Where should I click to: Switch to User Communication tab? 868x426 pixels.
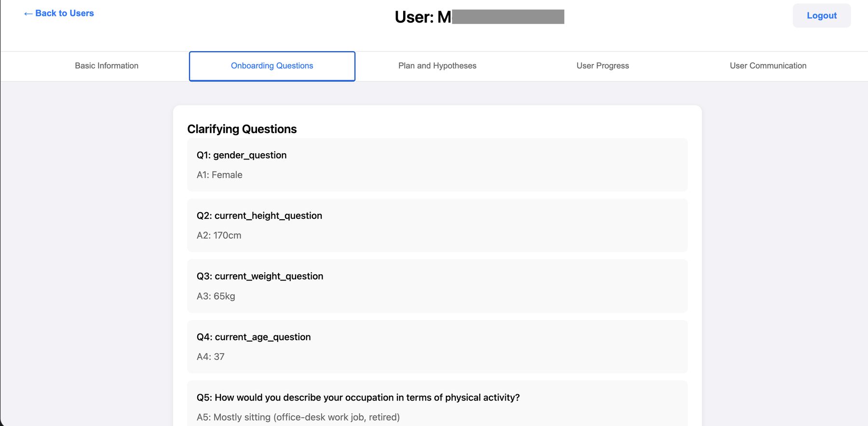point(768,66)
